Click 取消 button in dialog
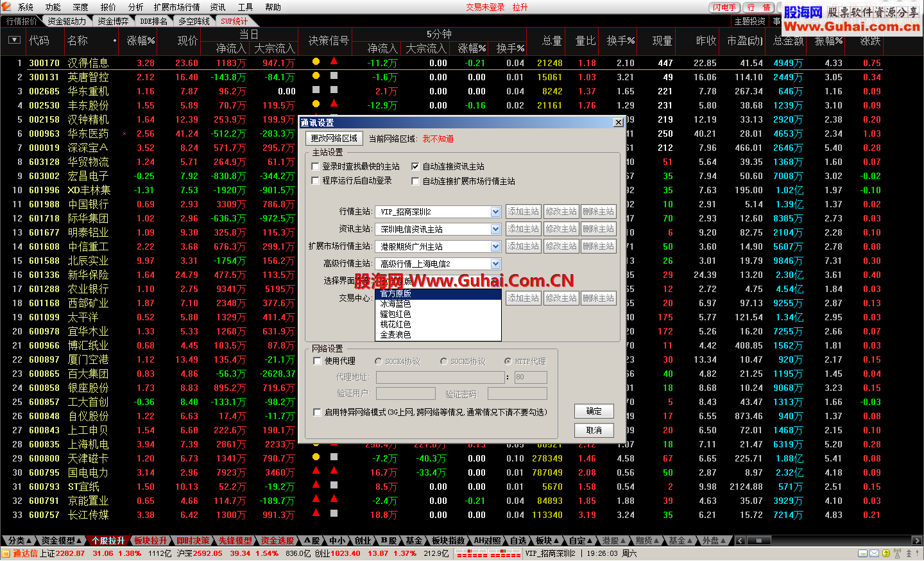This screenshot has height=561, width=924. tap(594, 430)
